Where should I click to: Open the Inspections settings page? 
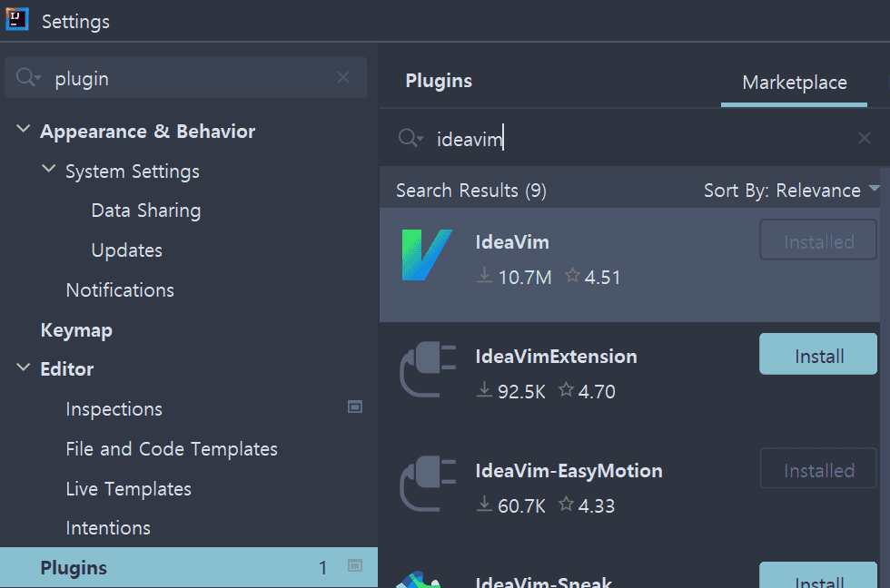pyautogui.click(x=114, y=409)
